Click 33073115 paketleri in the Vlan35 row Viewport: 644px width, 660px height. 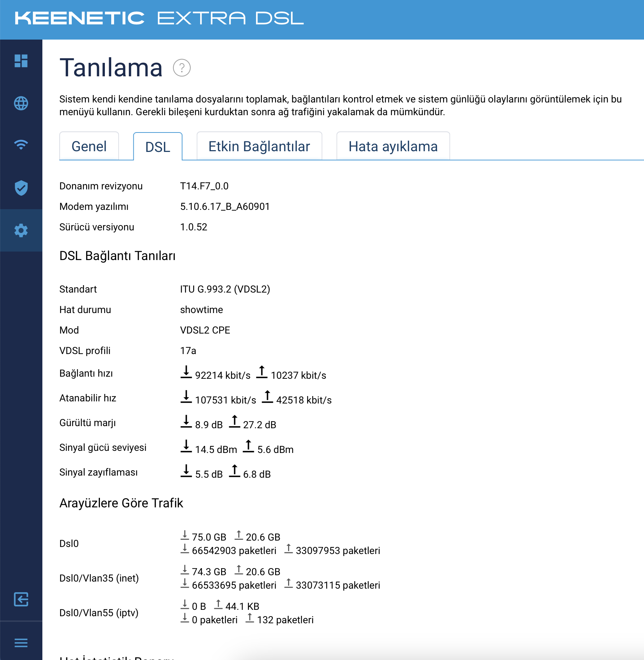click(338, 585)
